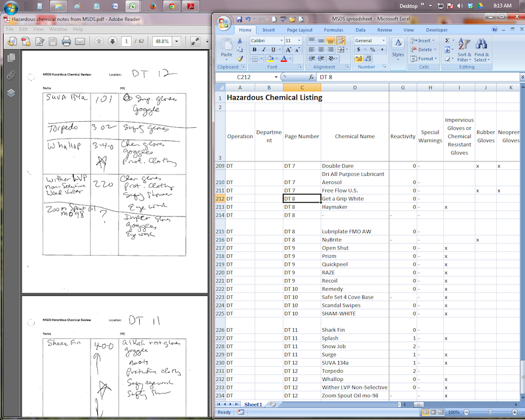The image size is (525, 420).
Task: Click the Adobe Reader print icon
Action: pyautogui.click(x=66, y=41)
